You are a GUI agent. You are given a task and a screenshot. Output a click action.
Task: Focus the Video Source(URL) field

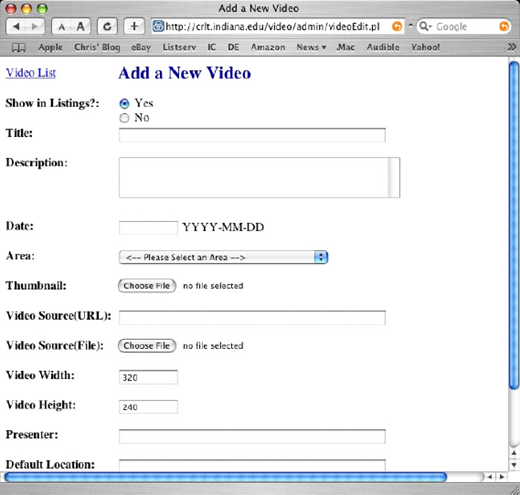[252, 318]
